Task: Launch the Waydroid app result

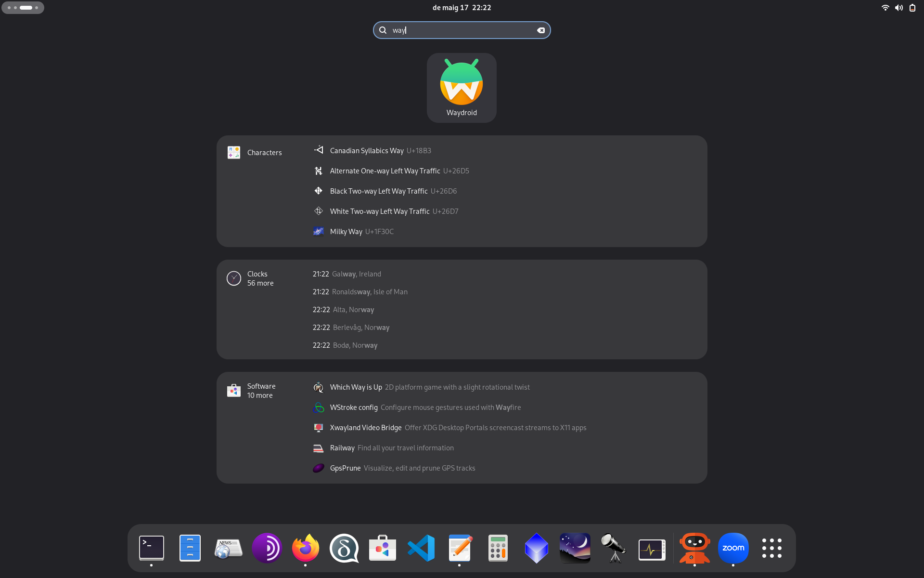Action: (462, 88)
